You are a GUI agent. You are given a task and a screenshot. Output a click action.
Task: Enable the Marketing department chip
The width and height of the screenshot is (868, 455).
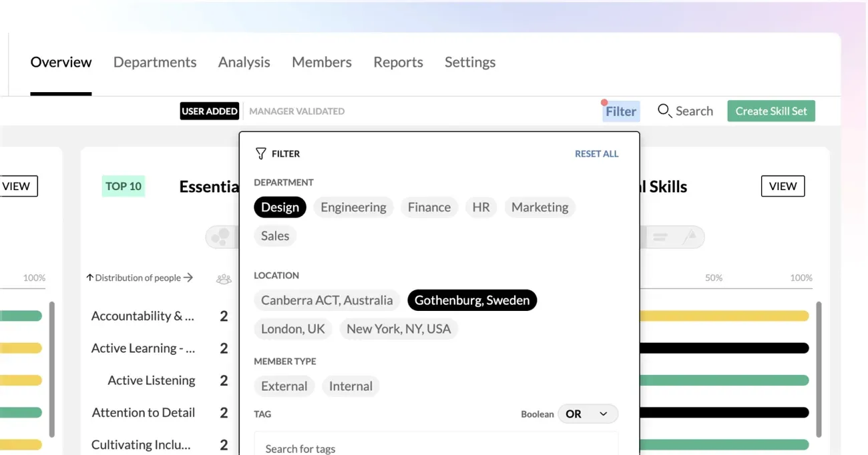(539, 207)
